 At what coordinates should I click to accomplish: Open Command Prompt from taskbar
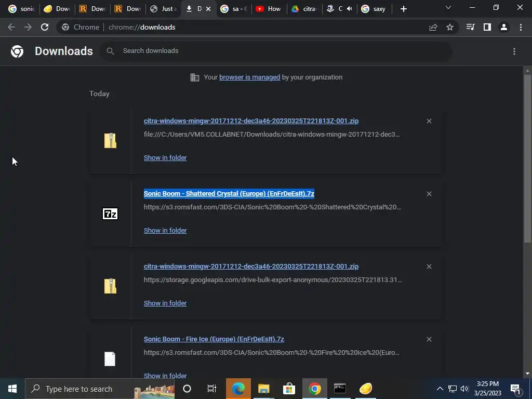click(340, 389)
